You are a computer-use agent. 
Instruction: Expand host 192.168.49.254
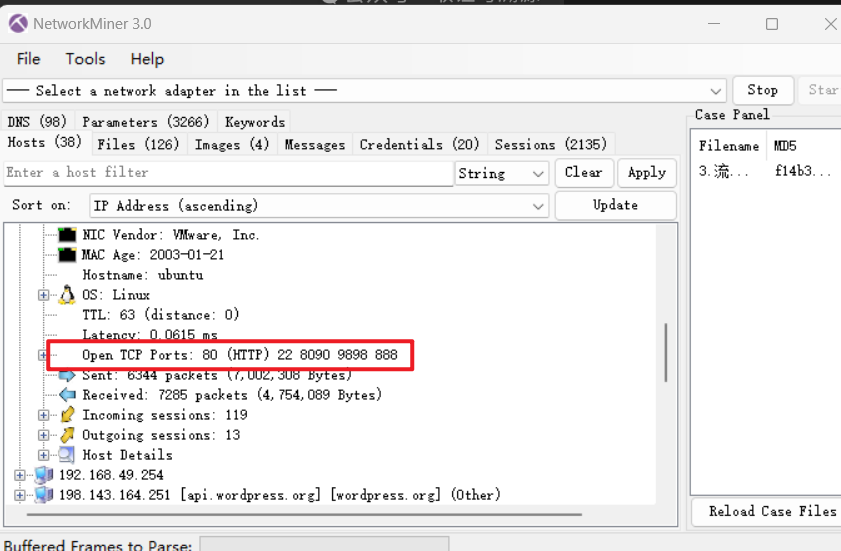pos(20,475)
